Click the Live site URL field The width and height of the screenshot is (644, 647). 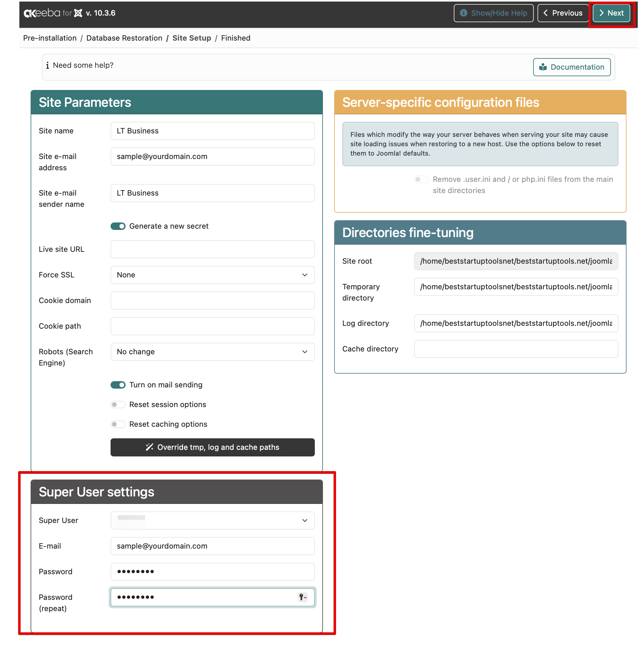pos(213,249)
